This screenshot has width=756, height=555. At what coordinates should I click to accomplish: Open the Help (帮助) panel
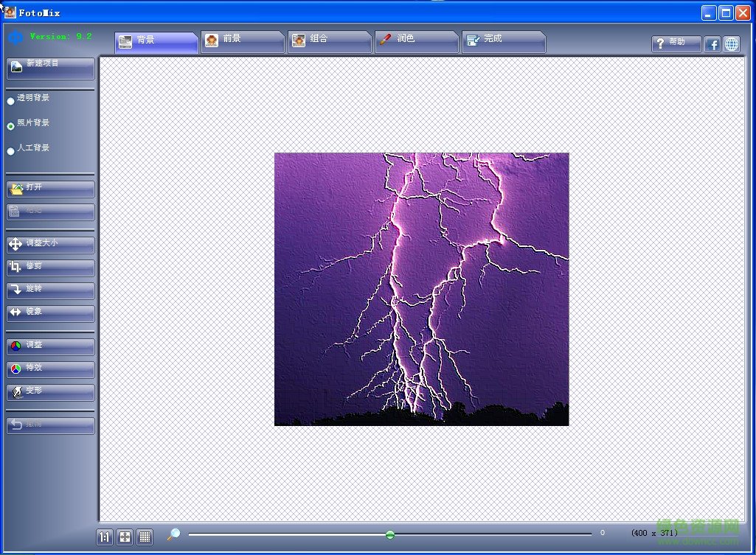(675, 43)
